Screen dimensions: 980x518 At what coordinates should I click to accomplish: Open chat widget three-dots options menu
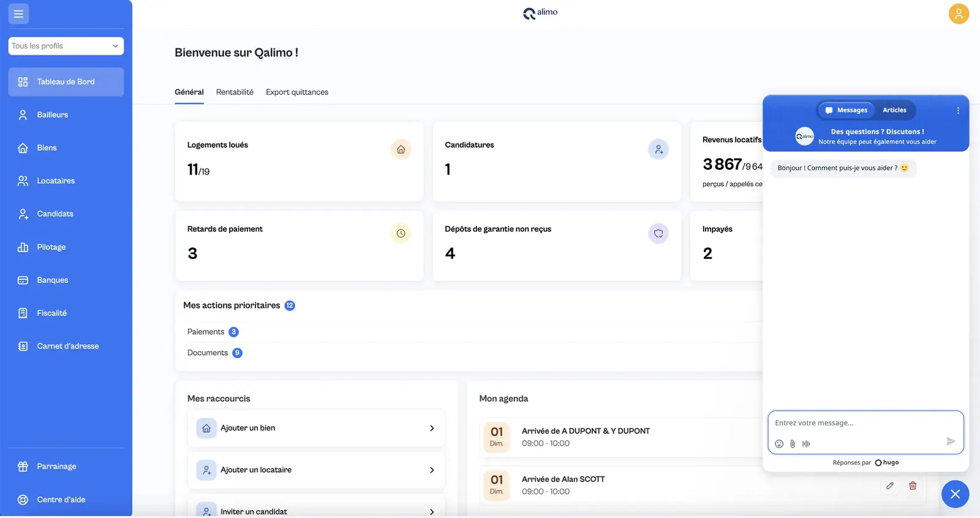point(958,110)
